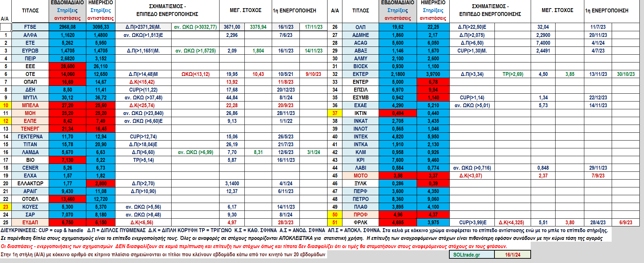The width and height of the screenshot is (644, 263).
Task: Click the ΕΥΡΩΒ title cell
Action: 30,51
